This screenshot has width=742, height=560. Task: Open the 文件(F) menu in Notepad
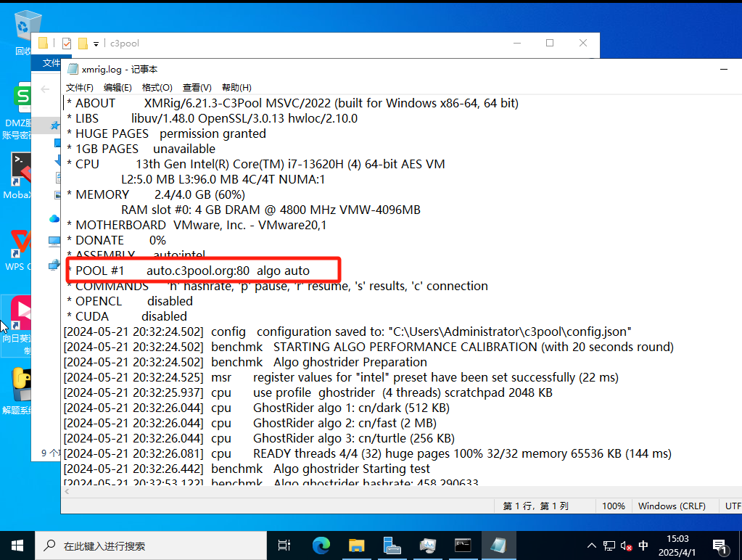79,88
